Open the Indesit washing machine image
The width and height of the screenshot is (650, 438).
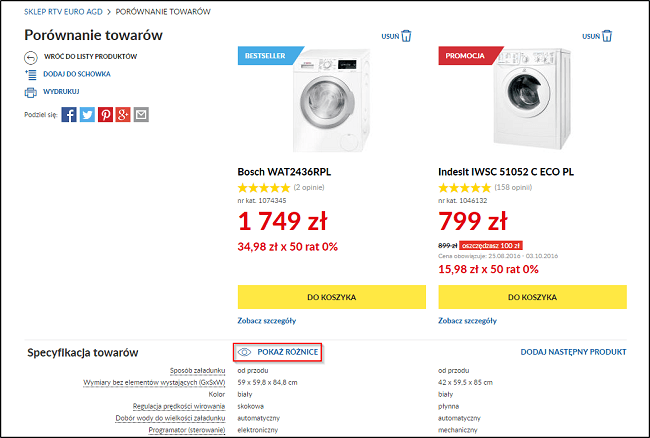(530, 100)
